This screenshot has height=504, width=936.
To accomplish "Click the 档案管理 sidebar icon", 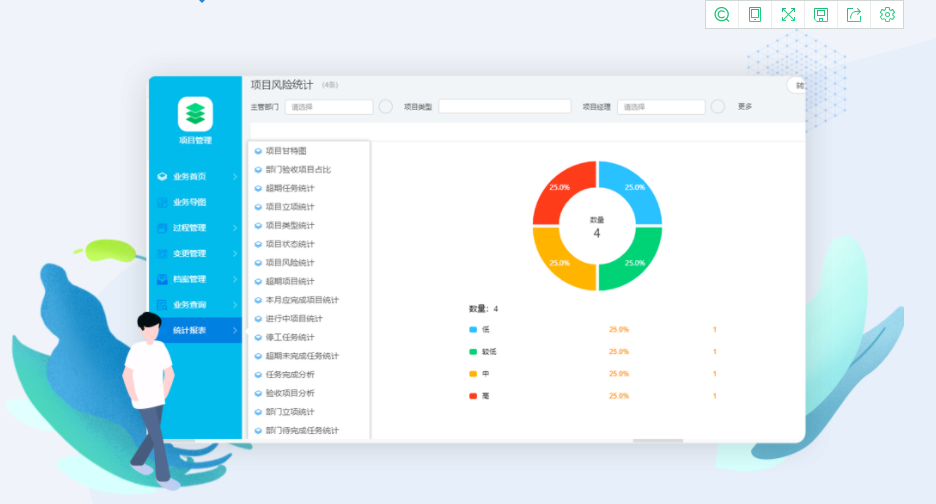I will tap(162, 279).
